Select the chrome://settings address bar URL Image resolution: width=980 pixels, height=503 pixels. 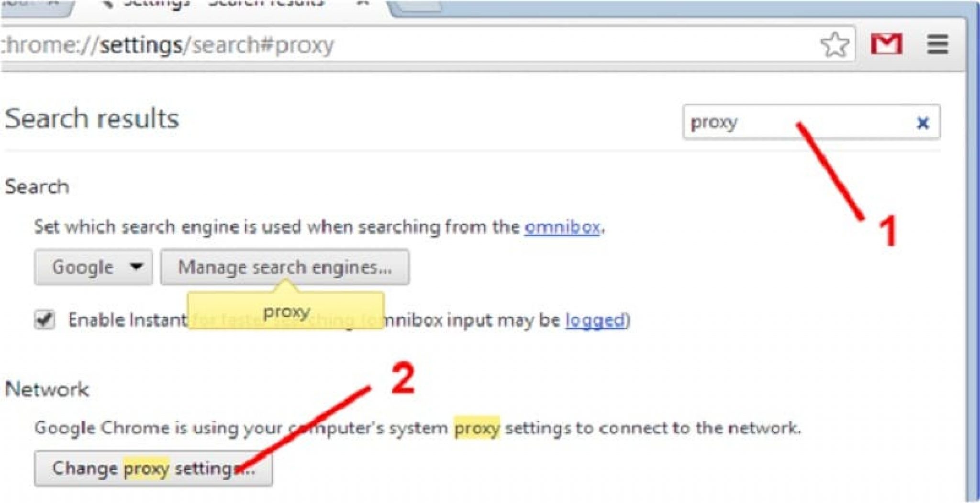tap(167, 45)
